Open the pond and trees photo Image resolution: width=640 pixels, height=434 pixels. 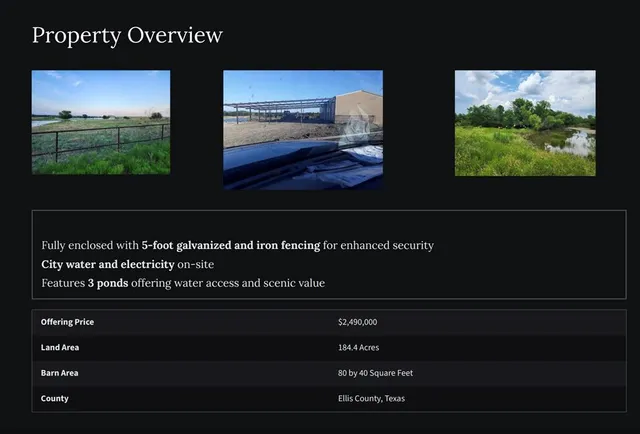(524, 123)
